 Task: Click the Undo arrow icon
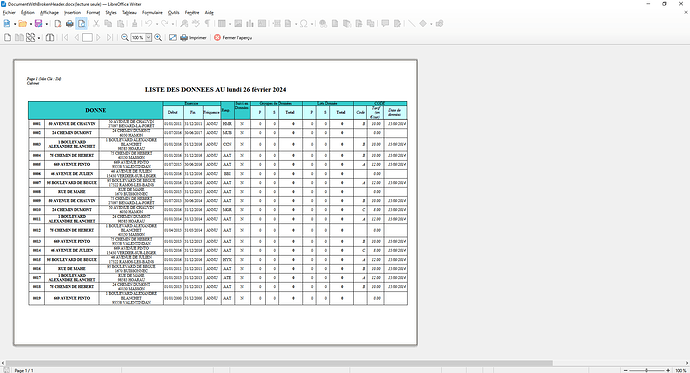click(149, 24)
